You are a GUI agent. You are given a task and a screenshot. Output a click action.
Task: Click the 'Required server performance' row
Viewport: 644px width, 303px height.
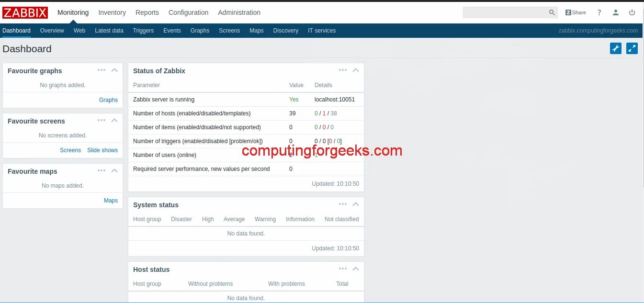pyautogui.click(x=246, y=169)
